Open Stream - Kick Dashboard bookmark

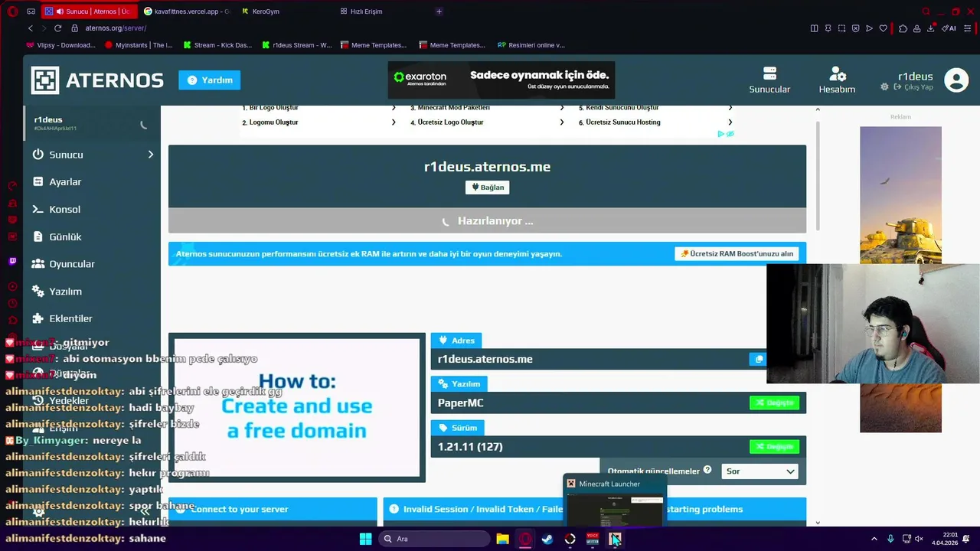(x=217, y=45)
